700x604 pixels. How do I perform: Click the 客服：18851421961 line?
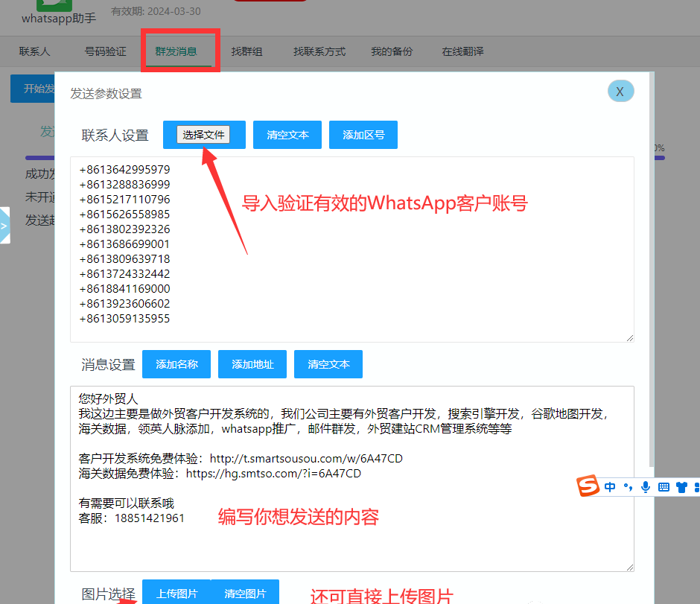(x=132, y=518)
